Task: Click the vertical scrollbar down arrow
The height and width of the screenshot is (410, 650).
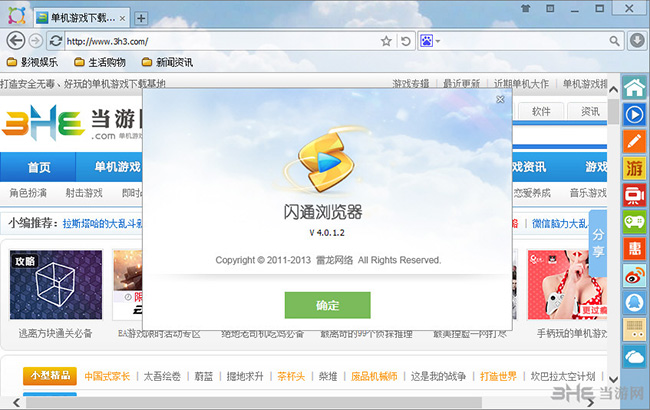Action: tap(614, 379)
